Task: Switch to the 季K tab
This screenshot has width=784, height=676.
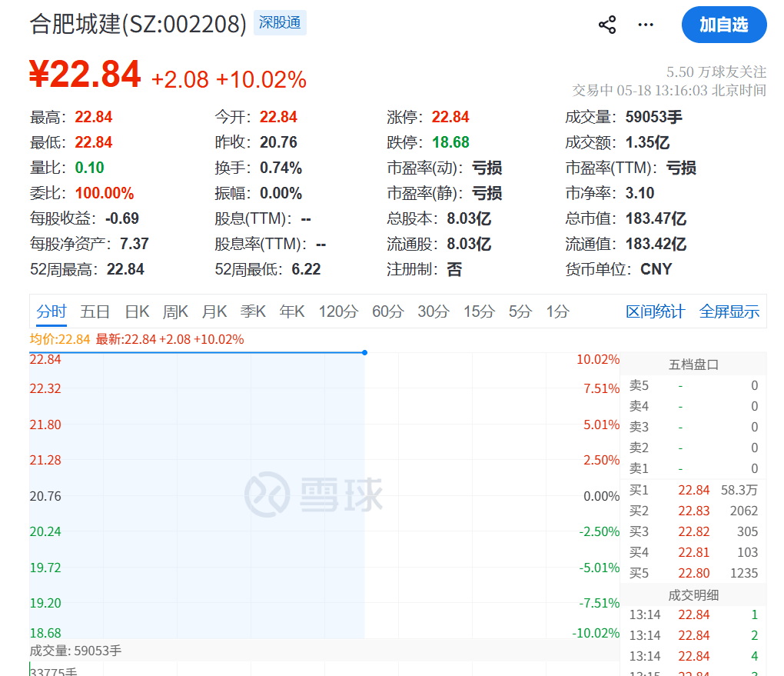Action: coord(253,311)
